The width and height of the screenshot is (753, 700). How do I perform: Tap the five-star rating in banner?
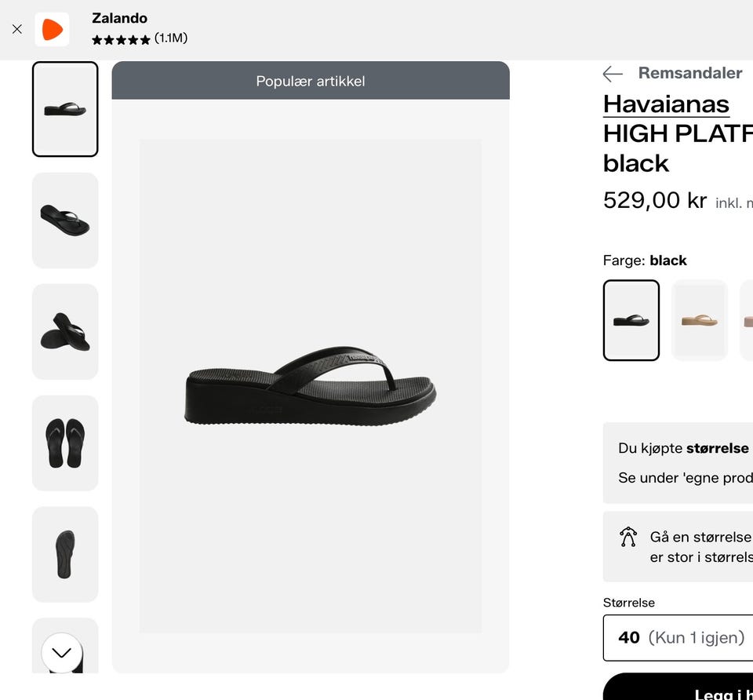(x=121, y=39)
